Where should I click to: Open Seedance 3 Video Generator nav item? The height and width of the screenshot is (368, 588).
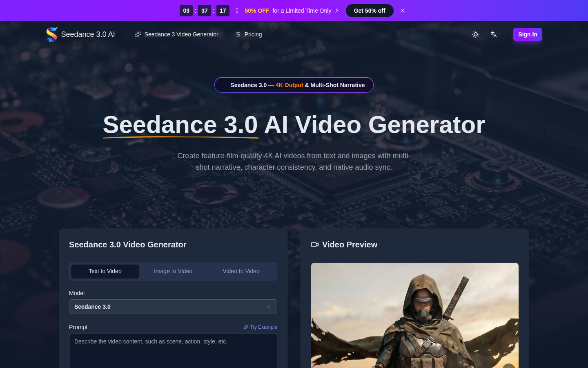[x=181, y=34]
